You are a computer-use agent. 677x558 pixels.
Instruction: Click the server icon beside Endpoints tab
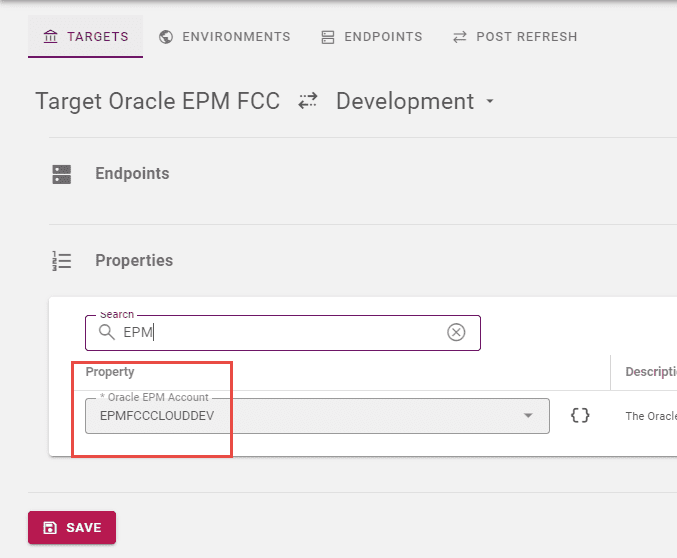(x=328, y=37)
